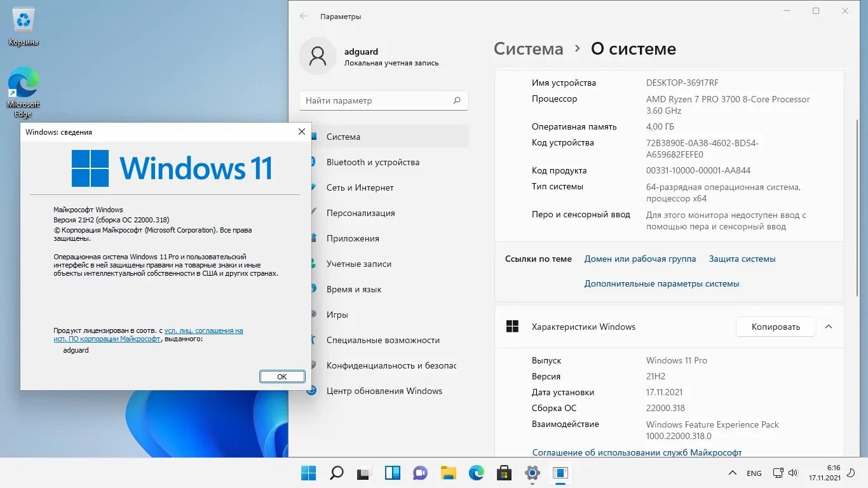Click the adguard user avatar
Image resolution: width=868 pixels, height=488 pixels.
click(x=317, y=56)
